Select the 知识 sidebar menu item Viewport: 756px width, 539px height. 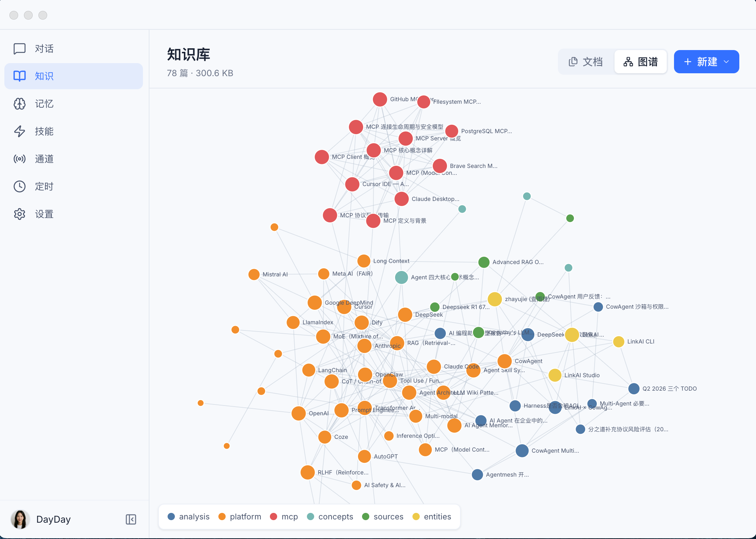tap(74, 76)
